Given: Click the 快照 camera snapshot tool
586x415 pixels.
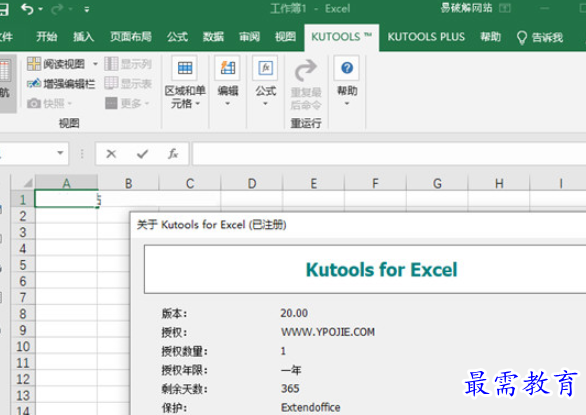Looking at the screenshot, I should (x=49, y=103).
